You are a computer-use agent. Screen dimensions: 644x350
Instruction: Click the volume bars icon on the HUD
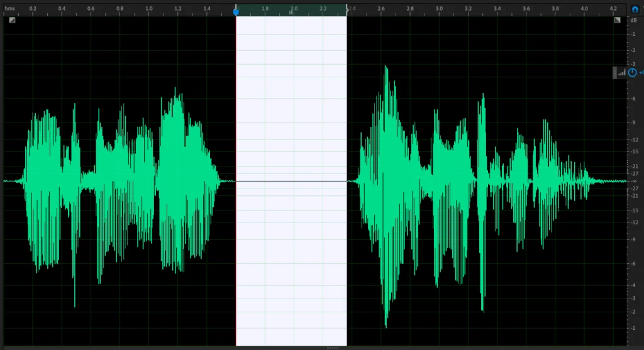[x=622, y=72]
